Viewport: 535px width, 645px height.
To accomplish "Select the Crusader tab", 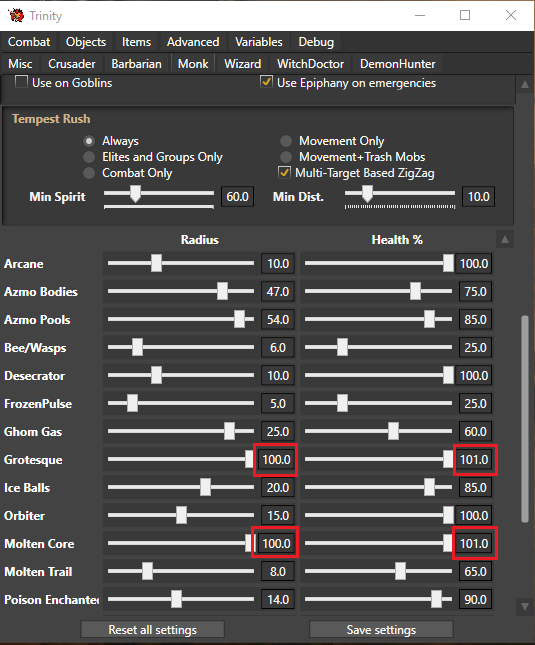I will point(72,64).
